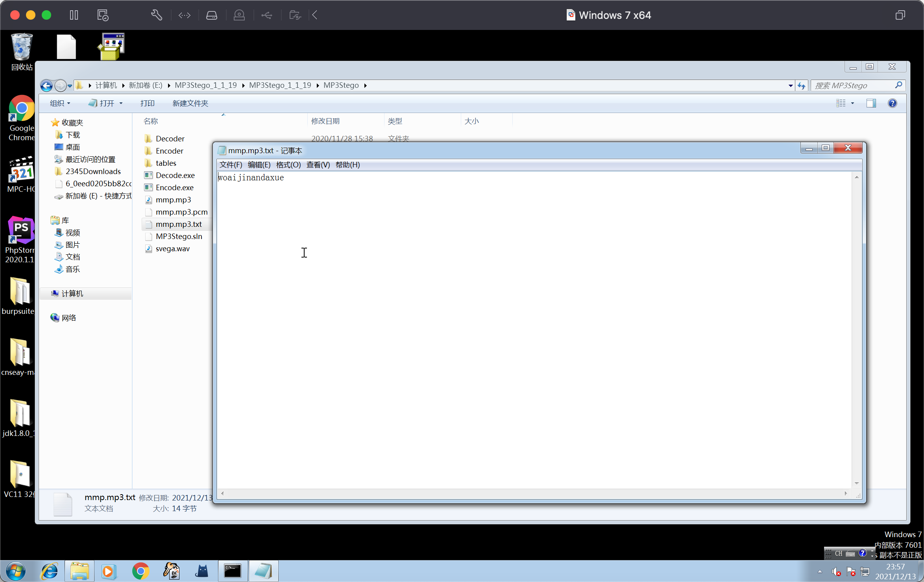Screen dimensions: 924x582
Task: Click the 打印 toolbar button
Action: pos(147,103)
